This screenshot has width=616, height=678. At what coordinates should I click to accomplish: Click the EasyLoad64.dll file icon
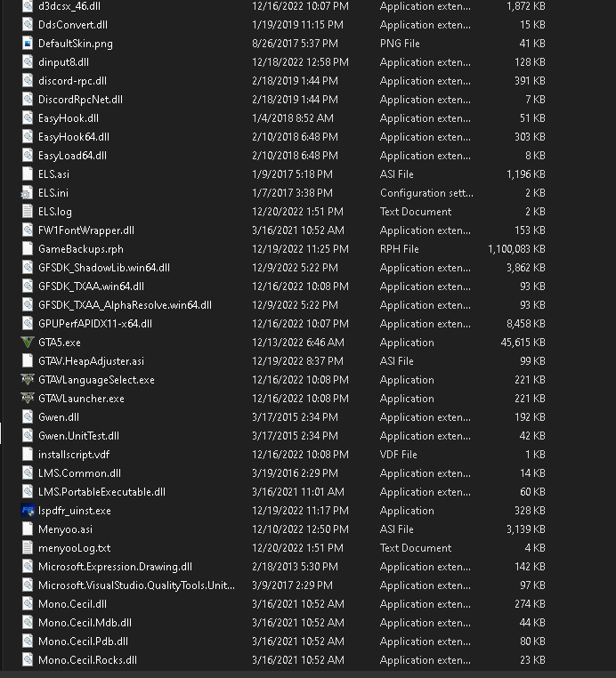pos(28,156)
